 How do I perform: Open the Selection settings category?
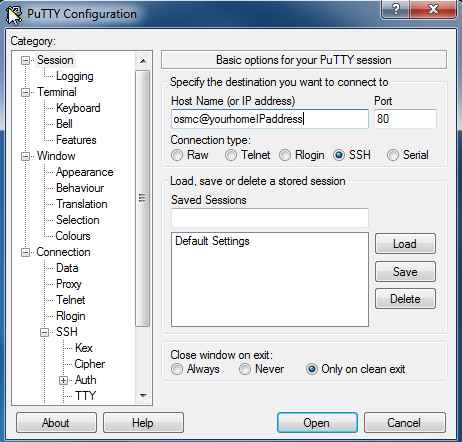pos(78,220)
